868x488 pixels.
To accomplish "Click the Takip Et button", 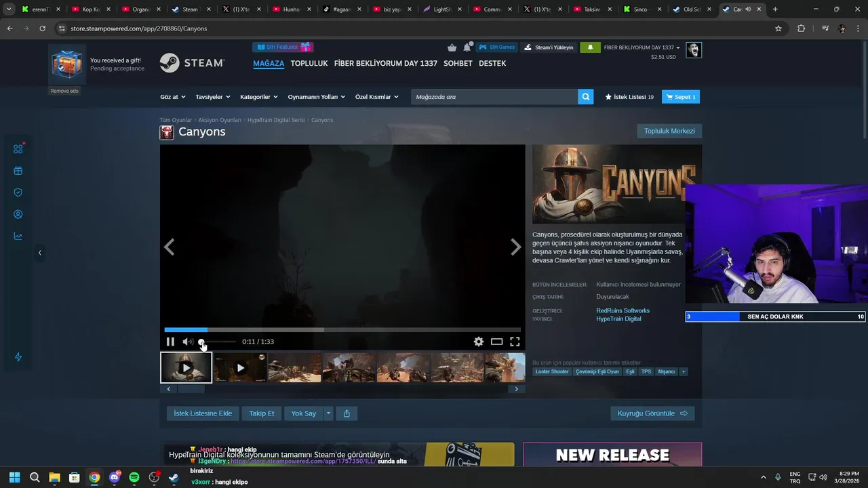I will click(262, 413).
